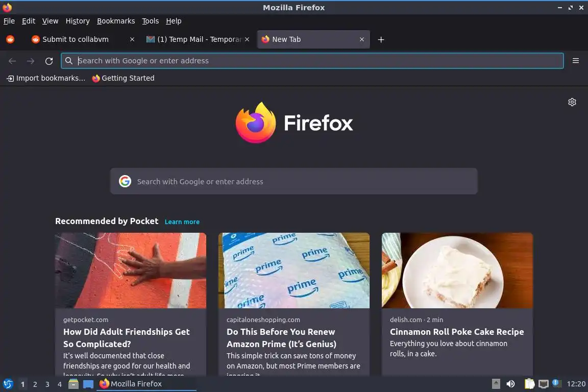Open the Tools menu
Viewport: 588px width, 392px height.
151,21
